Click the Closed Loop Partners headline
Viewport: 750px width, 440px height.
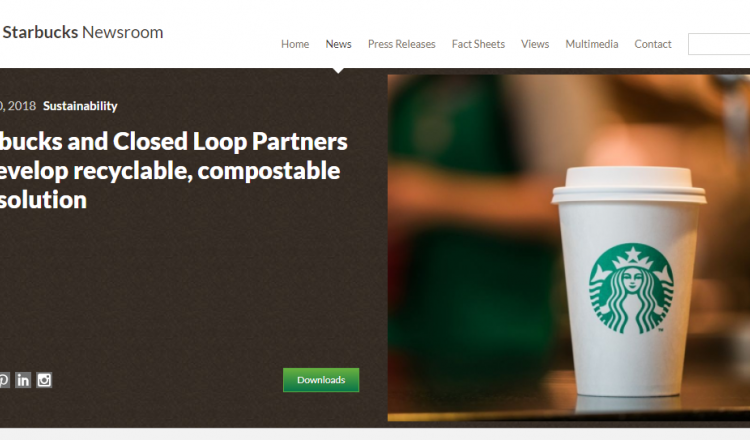tap(174, 170)
